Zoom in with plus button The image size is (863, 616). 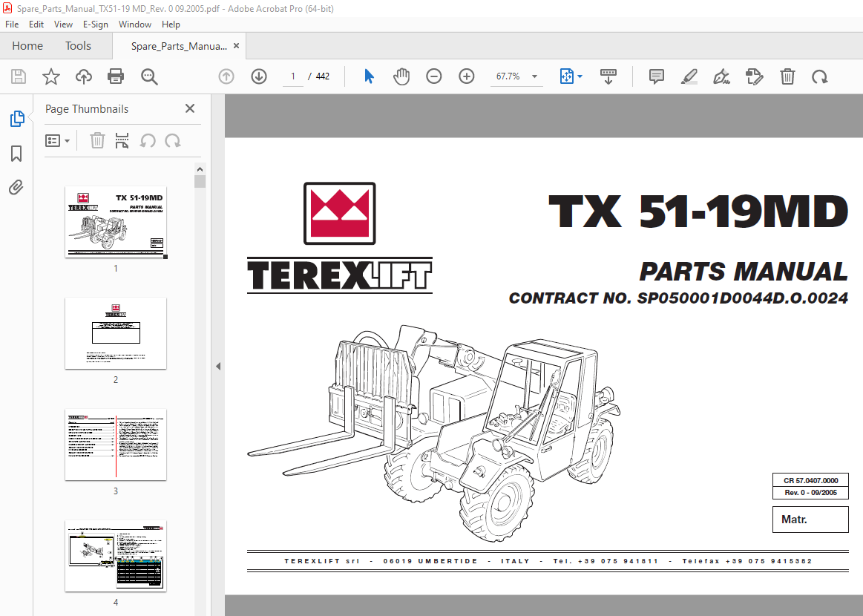(467, 76)
